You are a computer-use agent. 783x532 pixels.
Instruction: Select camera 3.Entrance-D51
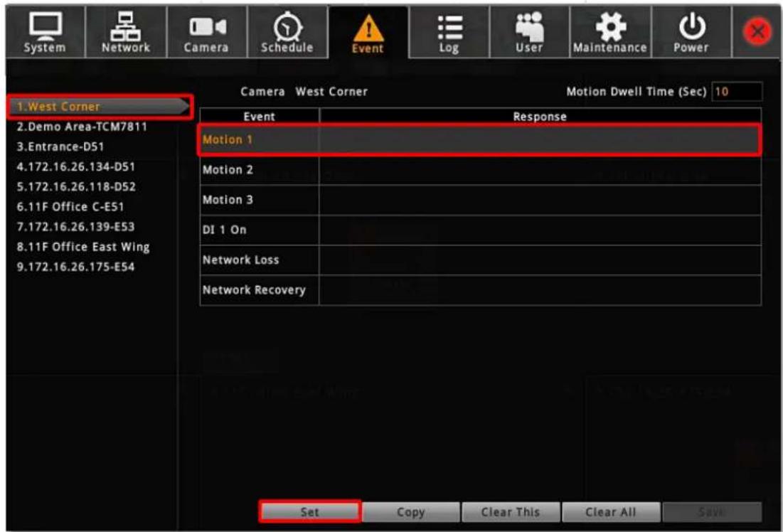point(60,147)
